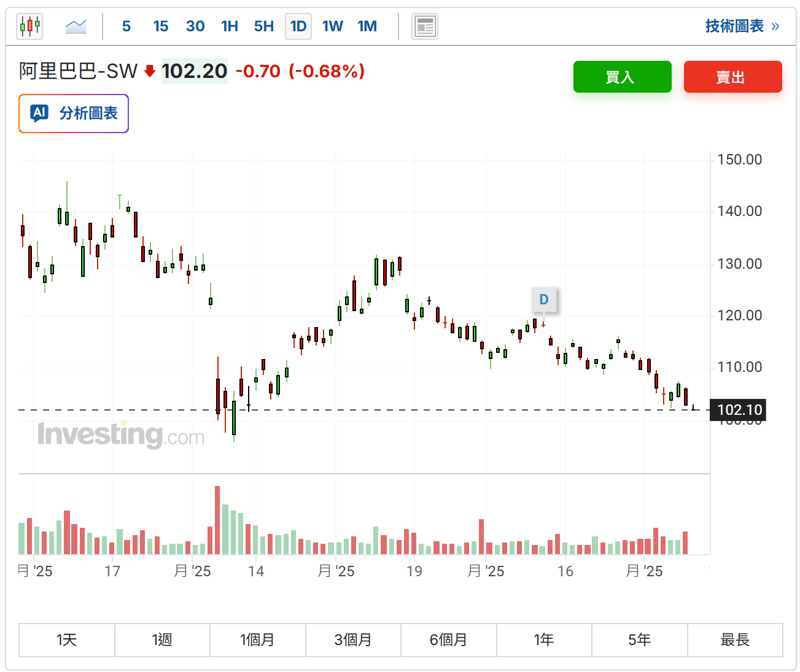
Task: Choose the 1個月 time range
Action: tap(258, 640)
